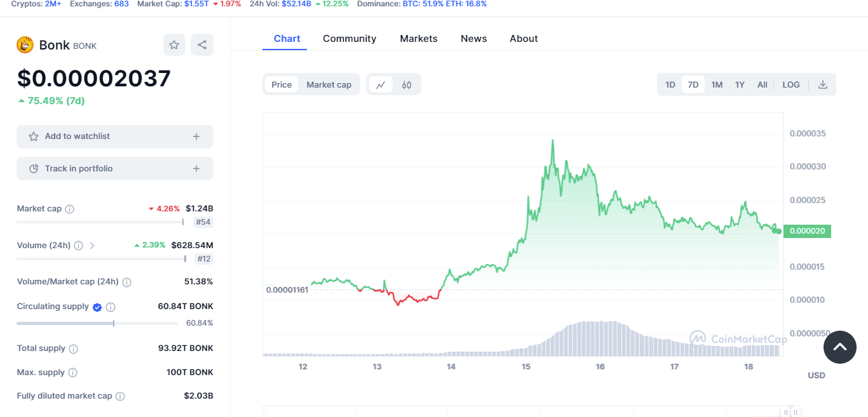Image resolution: width=868 pixels, height=417 pixels.
Task: Click the Bonk coin logo
Action: coord(25,45)
